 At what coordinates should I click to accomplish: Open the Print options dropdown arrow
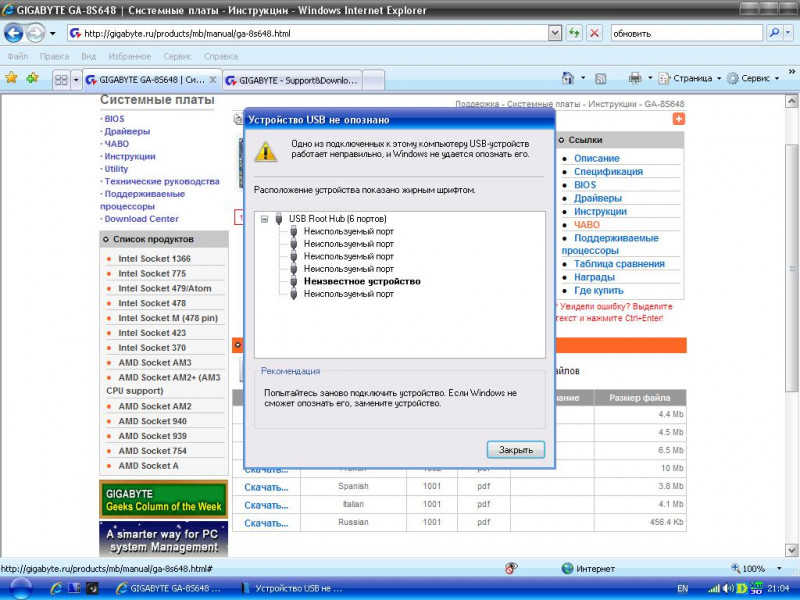(650, 78)
